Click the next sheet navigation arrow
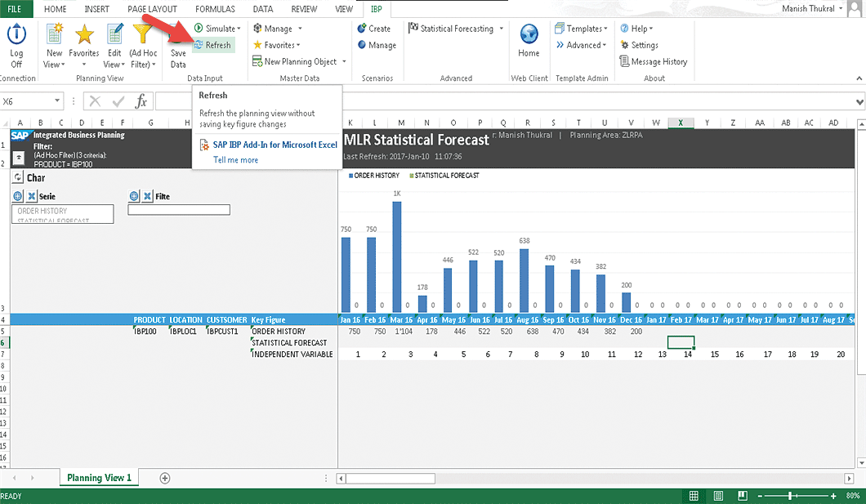This screenshot has width=866, height=504. (32, 478)
